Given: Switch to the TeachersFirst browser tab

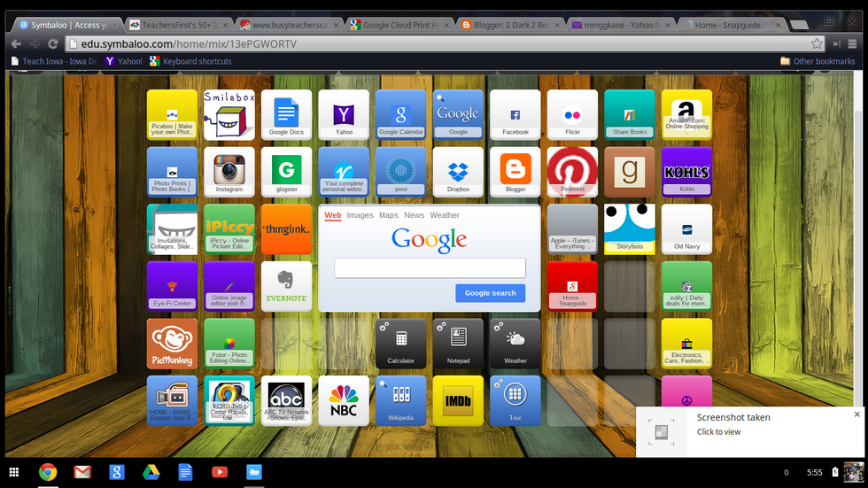Looking at the screenshot, I should [179, 25].
